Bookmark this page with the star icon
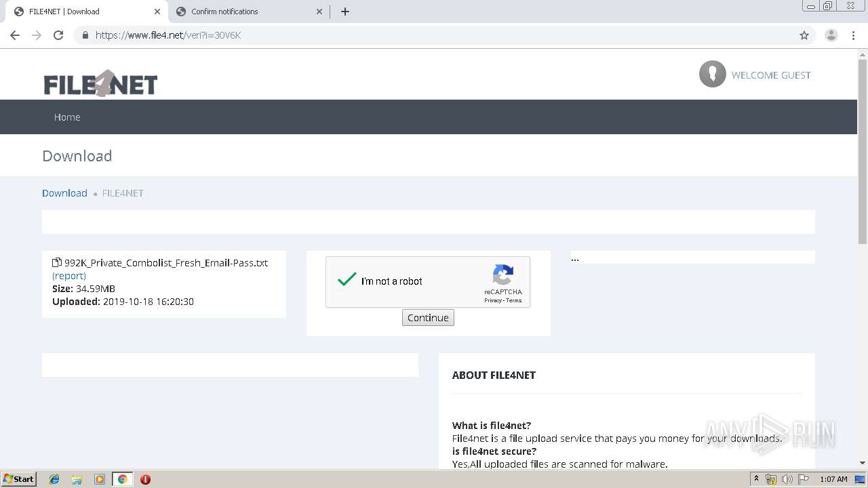 (804, 35)
